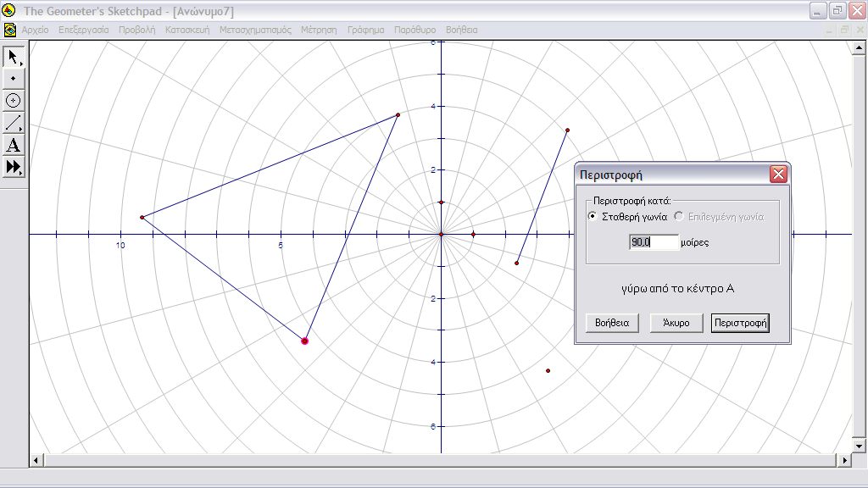Restore down the Sketchpad application window
This screenshot has height=488, width=868.
pos(837,10)
